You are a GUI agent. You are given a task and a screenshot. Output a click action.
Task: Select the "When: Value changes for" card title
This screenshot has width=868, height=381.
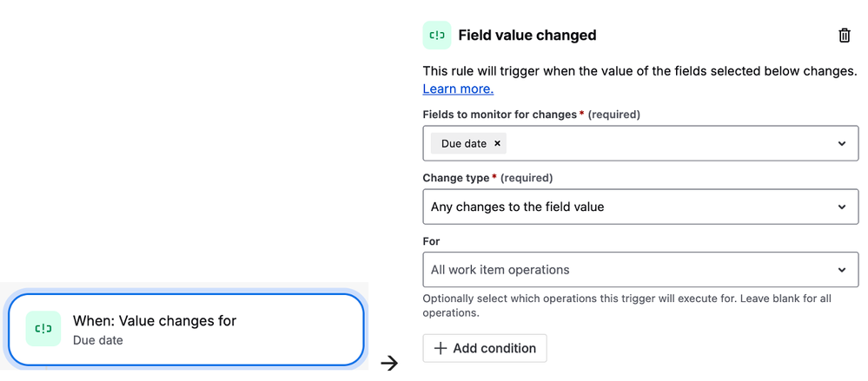pyautogui.click(x=155, y=321)
